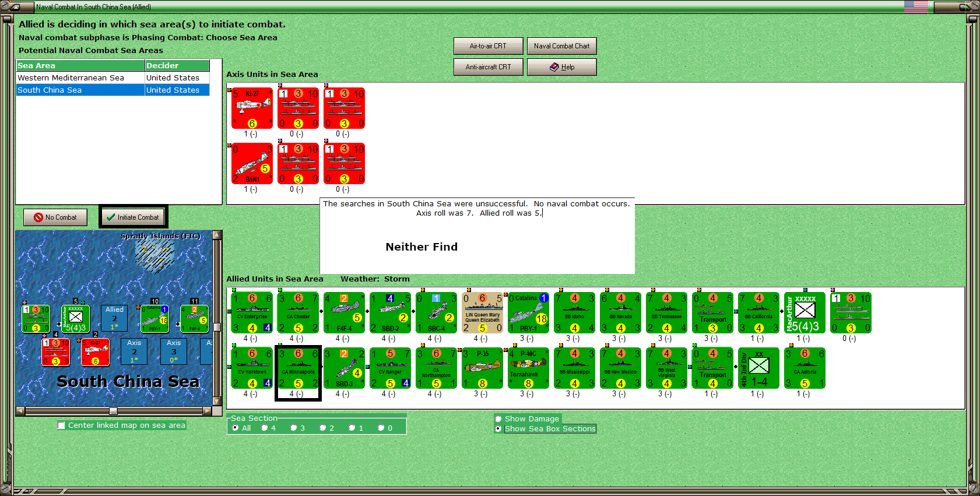
Task: Select the BB West Virginia battleship unit
Action: (x=666, y=368)
